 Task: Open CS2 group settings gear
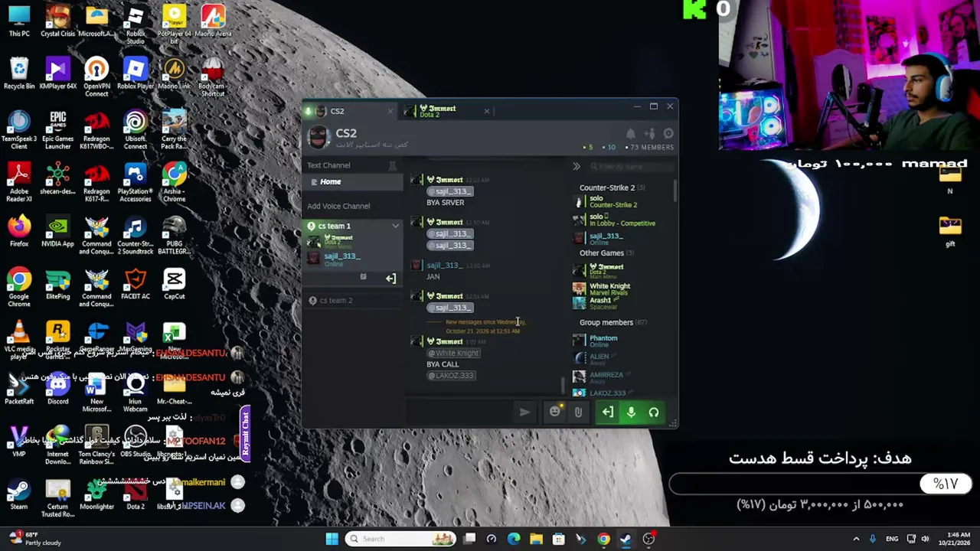[x=668, y=133]
